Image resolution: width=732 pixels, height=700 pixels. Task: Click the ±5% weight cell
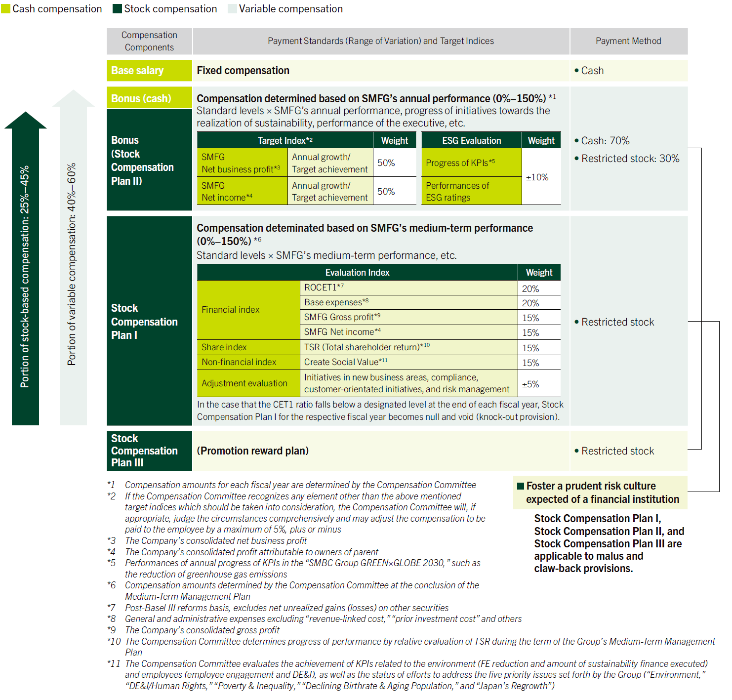(539, 383)
